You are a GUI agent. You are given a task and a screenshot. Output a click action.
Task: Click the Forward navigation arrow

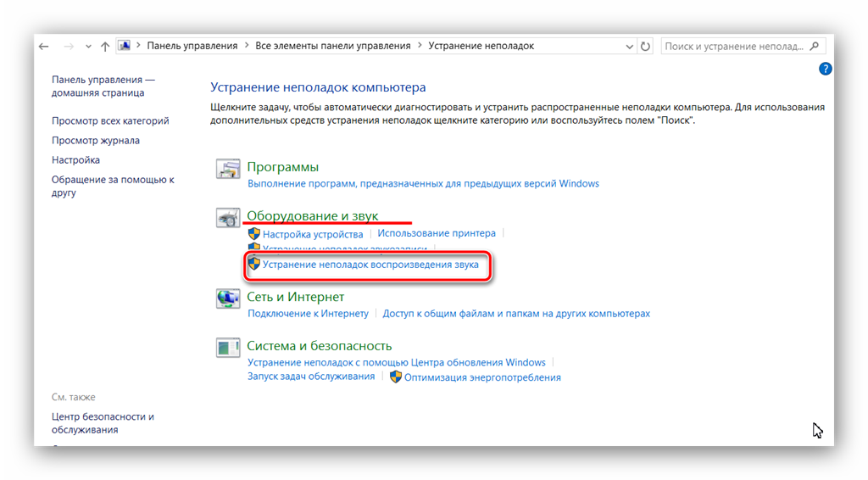pyautogui.click(x=69, y=47)
